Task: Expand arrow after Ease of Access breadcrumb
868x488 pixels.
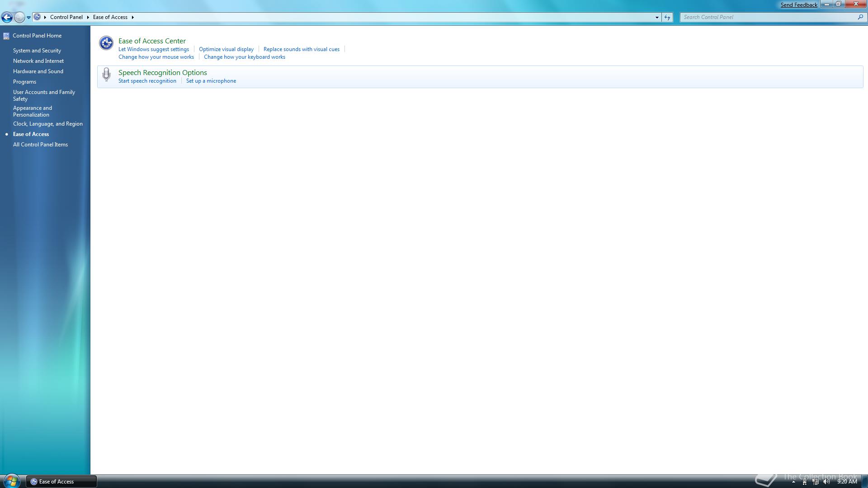Action: [x=132, y=17]
